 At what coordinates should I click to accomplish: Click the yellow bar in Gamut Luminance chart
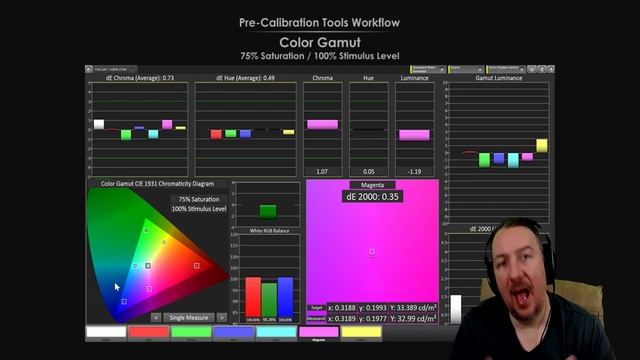pos(542,146)
